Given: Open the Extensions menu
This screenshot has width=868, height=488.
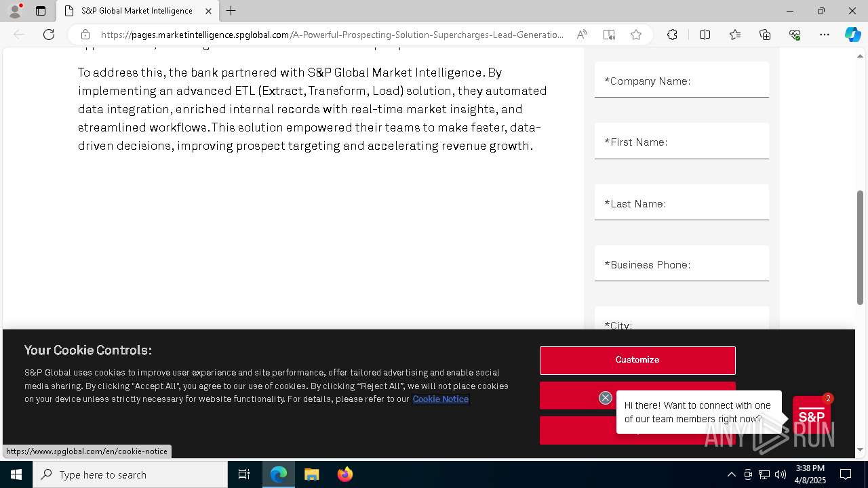Looking at the screenshot, I should pos(672,35).
